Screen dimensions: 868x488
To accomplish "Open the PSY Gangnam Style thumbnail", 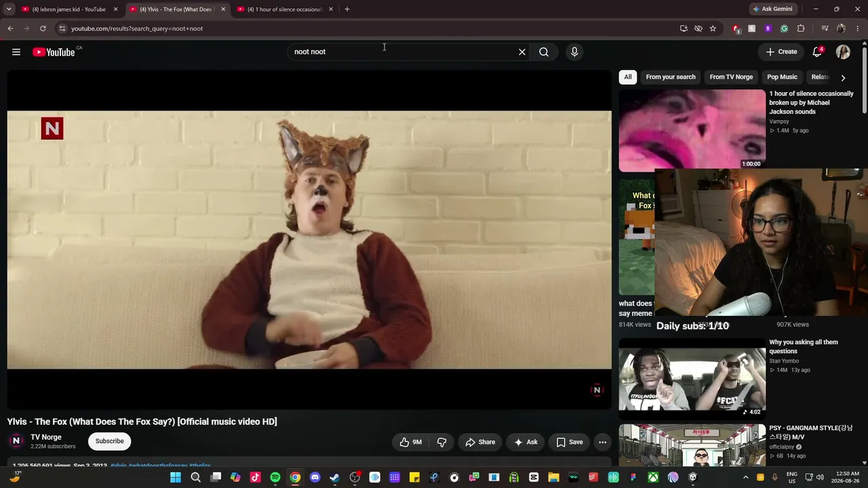I will (692, 445).
